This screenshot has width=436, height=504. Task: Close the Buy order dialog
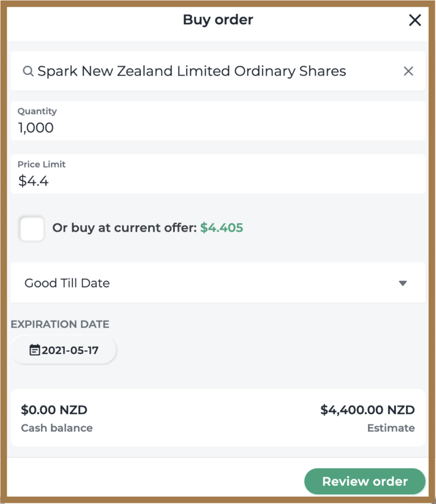(415, 20)
